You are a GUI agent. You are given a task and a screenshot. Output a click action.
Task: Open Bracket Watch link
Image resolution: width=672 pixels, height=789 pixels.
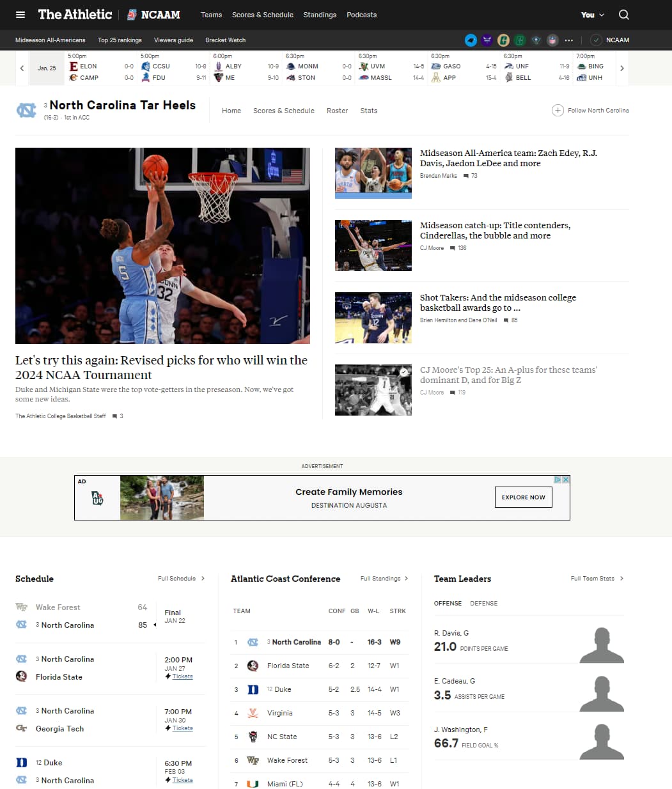tap(225, 40)
